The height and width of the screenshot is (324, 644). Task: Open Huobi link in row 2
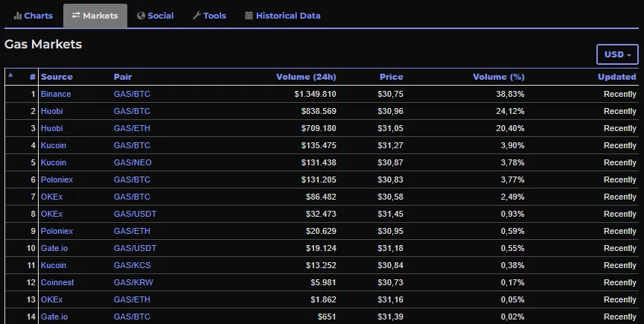pos(52,111)
